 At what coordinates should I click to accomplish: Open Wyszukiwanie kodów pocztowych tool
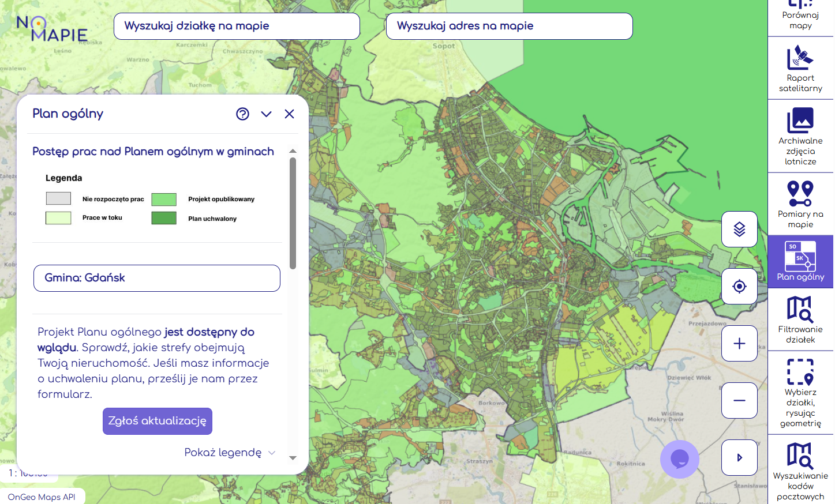tap(800, 471)
